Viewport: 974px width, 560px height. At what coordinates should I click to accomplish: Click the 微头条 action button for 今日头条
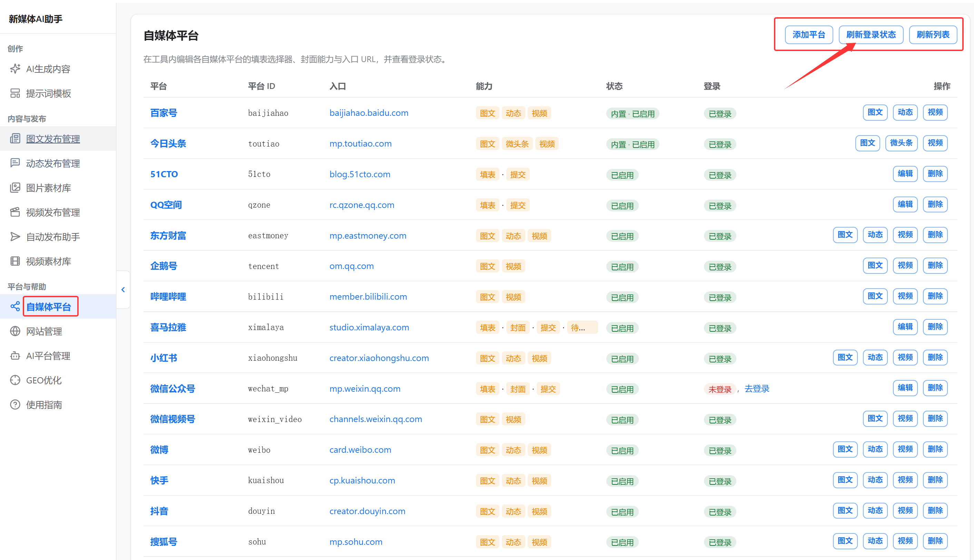[x=901, y=143]
